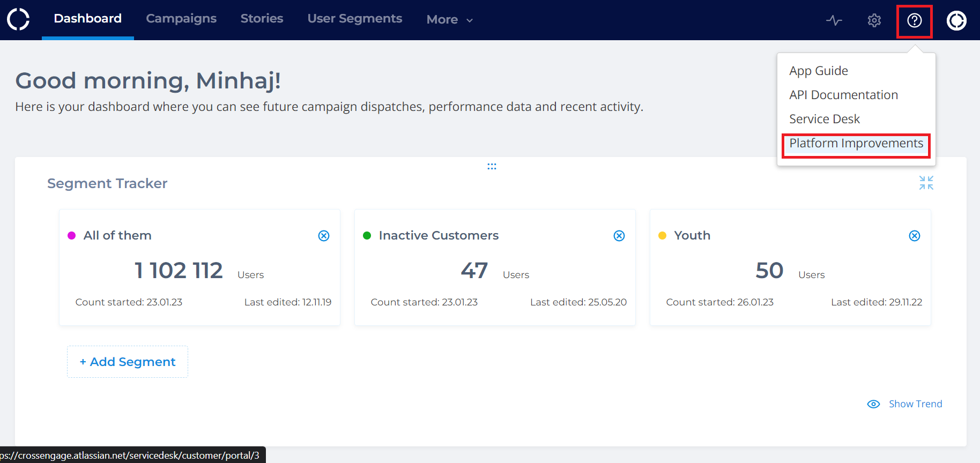This screenshot has width=980, height=463.
Task: Click the Youth card title
Action: pos(692,235)
